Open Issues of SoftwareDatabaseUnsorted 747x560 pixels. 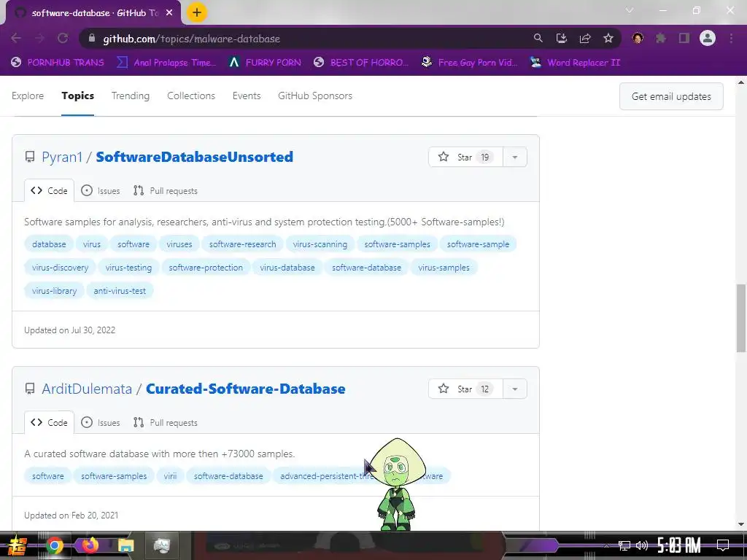[101, 190]
